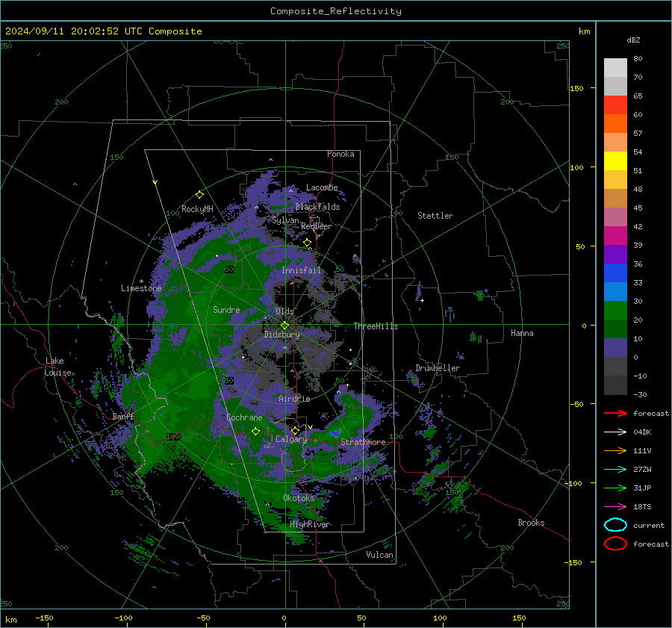Screen dimensions: 672x628
Task: Click the Strathmore city label
Action: click(x=363, y=442)
